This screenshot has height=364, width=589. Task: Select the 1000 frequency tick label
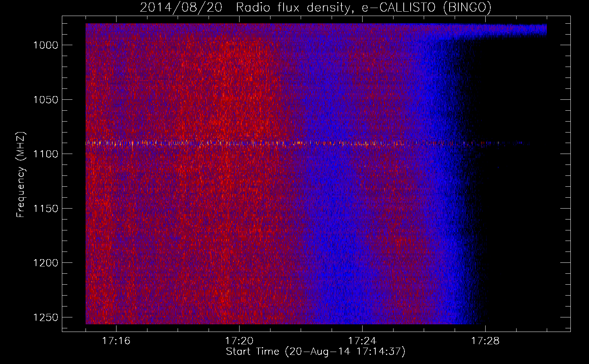coord(46,45)
